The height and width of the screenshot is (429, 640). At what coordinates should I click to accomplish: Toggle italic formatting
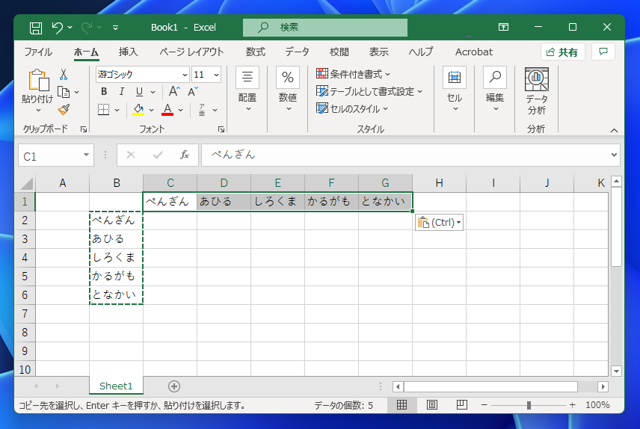(x=121, y=91)
